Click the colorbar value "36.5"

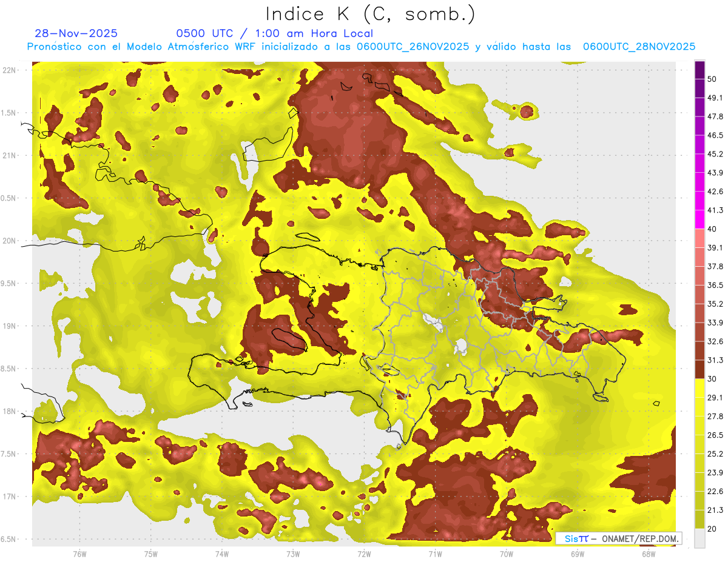click(715, 285)
